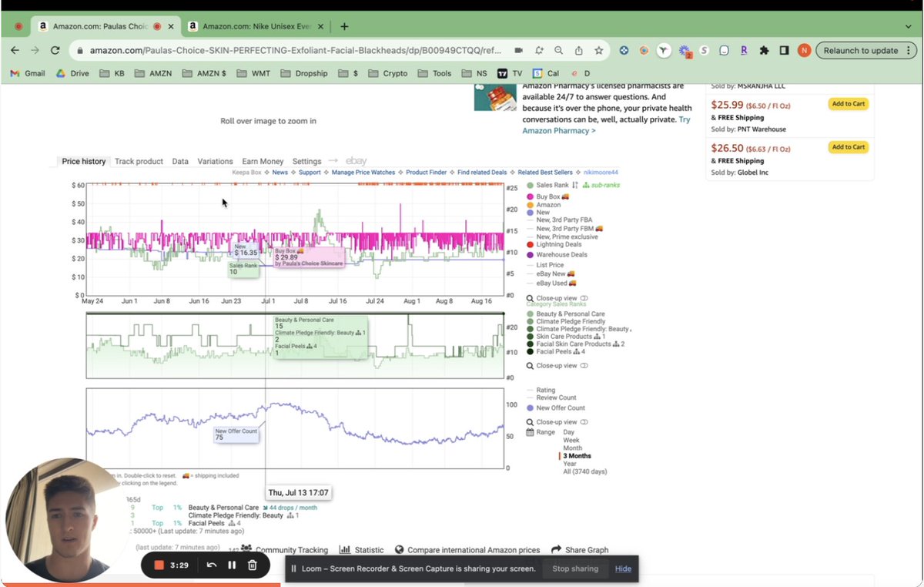This screenshot has height=587, width=924.
Task: Bookmark this page with the star icon
Action: point(598,50)
